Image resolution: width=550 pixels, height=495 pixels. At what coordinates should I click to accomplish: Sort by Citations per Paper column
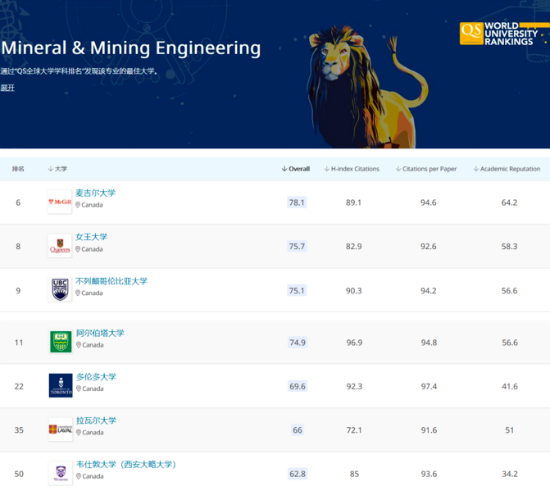[426, 169]
